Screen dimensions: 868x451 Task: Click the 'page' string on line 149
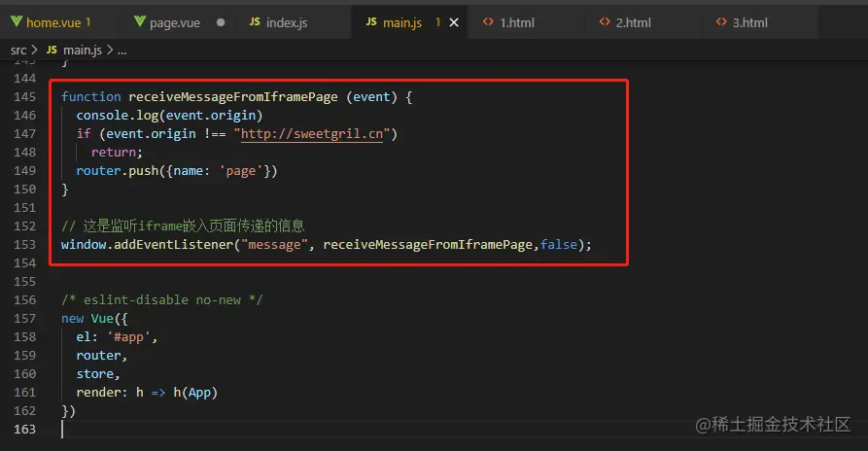pyautogui.click(x=241, y=171)
